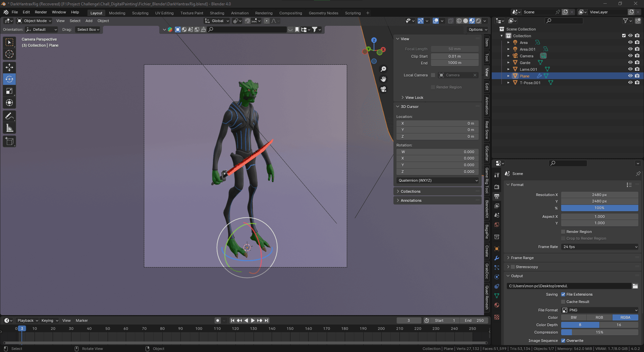Open the Texture properties tab icon
Image resolution: width=644 pixels, height=352 pixels.
[497, 317]
